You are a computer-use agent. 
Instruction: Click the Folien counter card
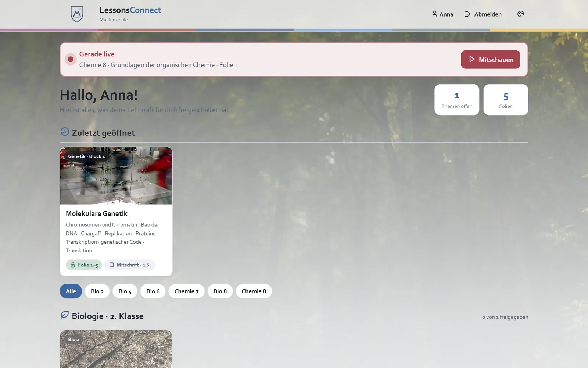[x=506, y=100]
